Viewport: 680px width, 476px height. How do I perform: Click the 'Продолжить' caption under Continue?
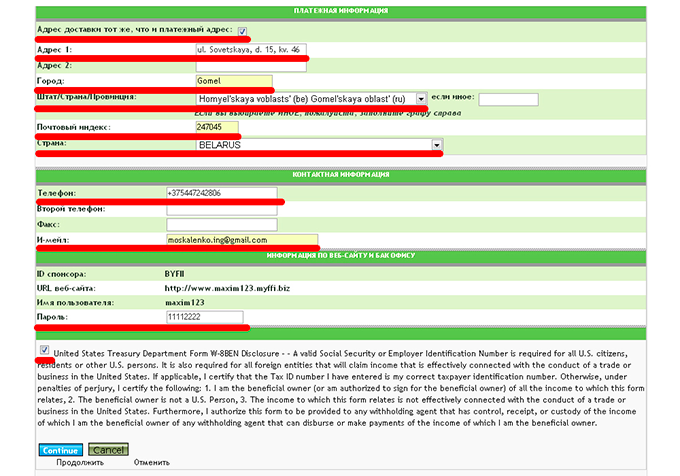pyautogui.click(x=80, y=463)
